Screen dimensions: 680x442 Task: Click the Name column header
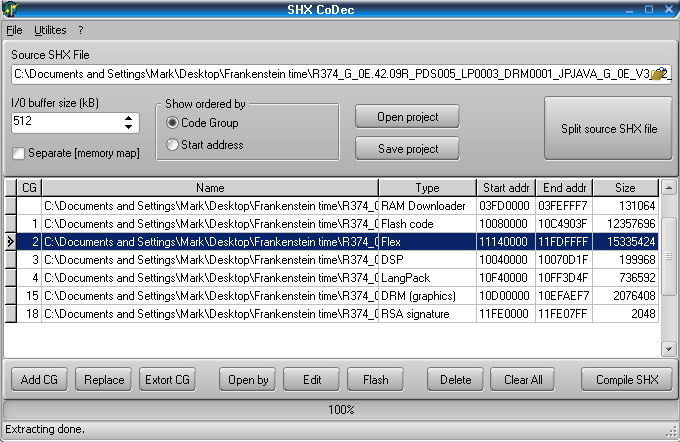[210, 188]
